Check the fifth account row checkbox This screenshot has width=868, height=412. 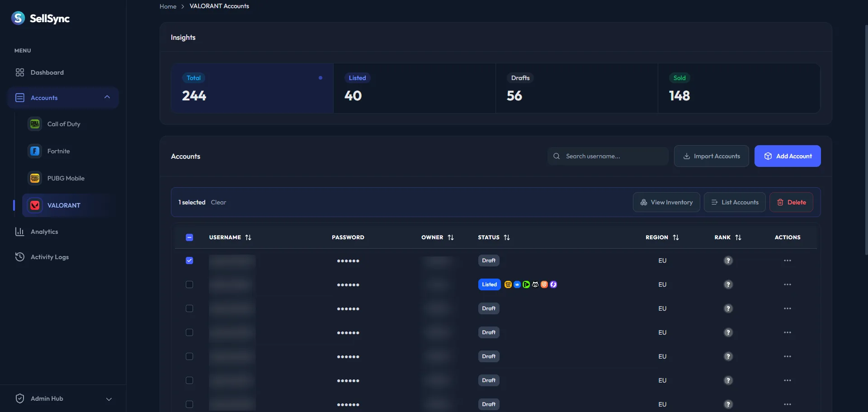(x=189, y=356)
